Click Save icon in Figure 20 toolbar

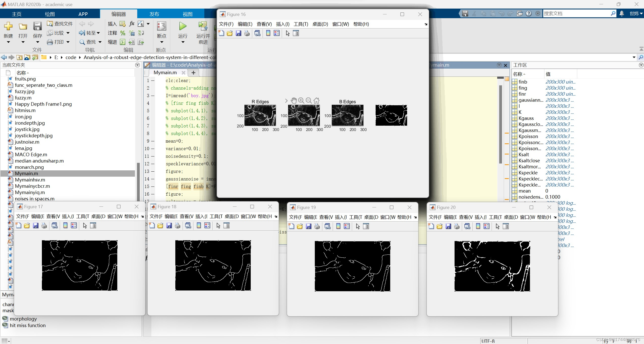448,226
